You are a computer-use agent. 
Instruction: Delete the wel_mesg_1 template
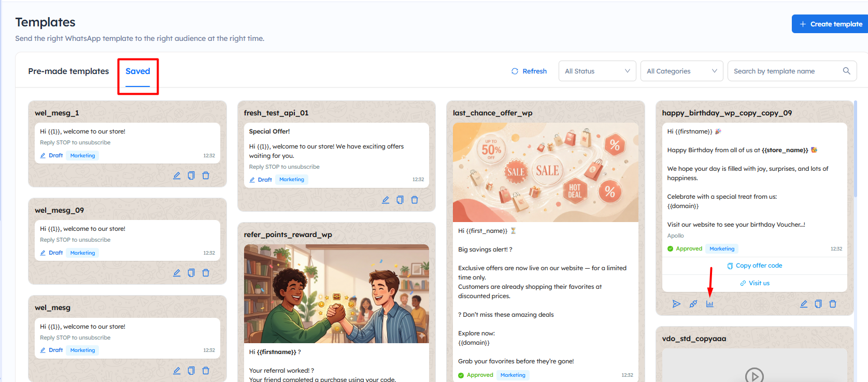[206, 175]
